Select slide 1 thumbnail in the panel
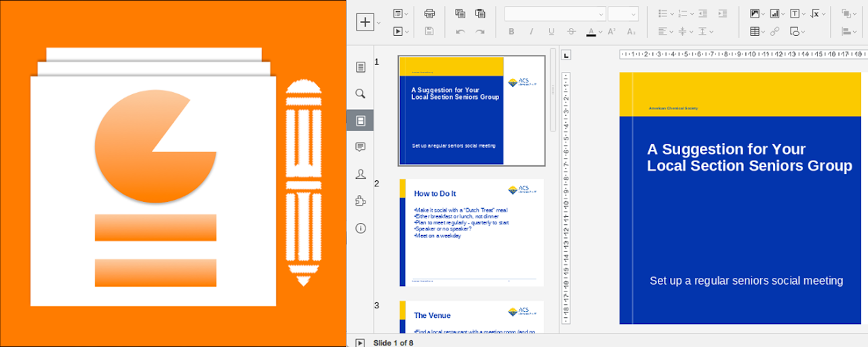This screenshot has height=347, width=868. coord(471,110)
